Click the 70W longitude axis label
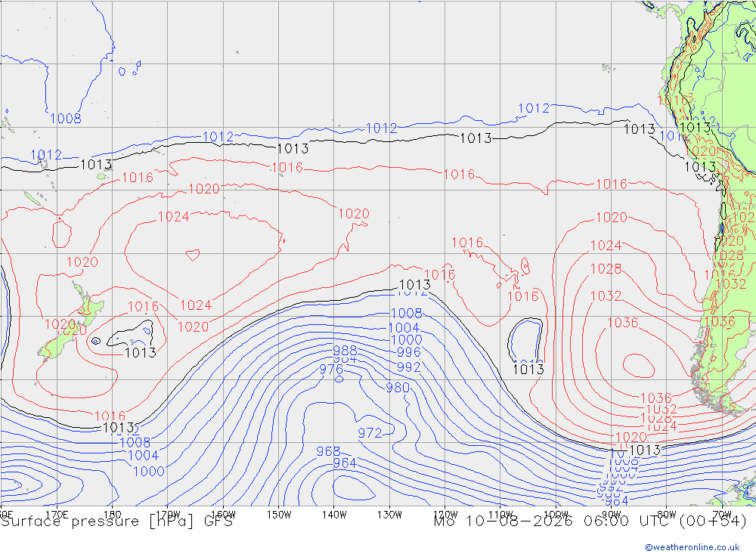Screen dimensions: 756x554 [722, 515]
